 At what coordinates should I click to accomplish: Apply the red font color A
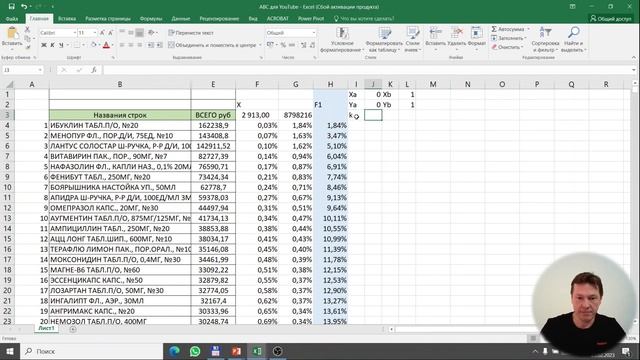[106, 45]
